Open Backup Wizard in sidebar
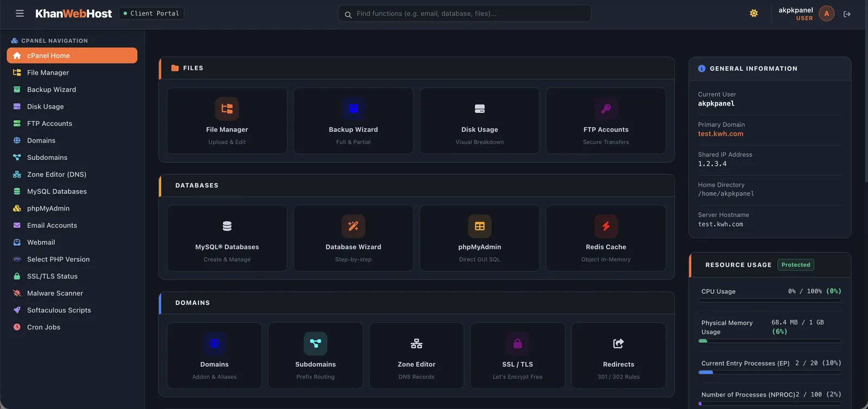Viewport: 868px width, 409px height. click(72, 90)
